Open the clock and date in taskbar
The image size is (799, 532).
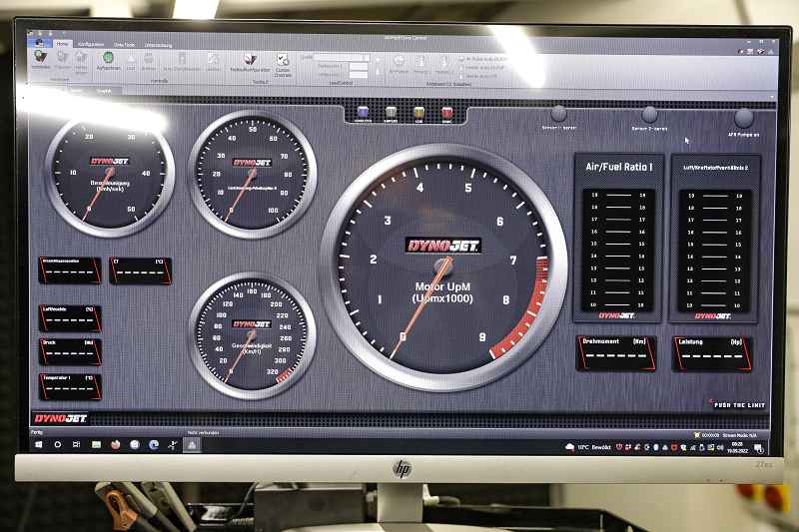pos(737,447)
